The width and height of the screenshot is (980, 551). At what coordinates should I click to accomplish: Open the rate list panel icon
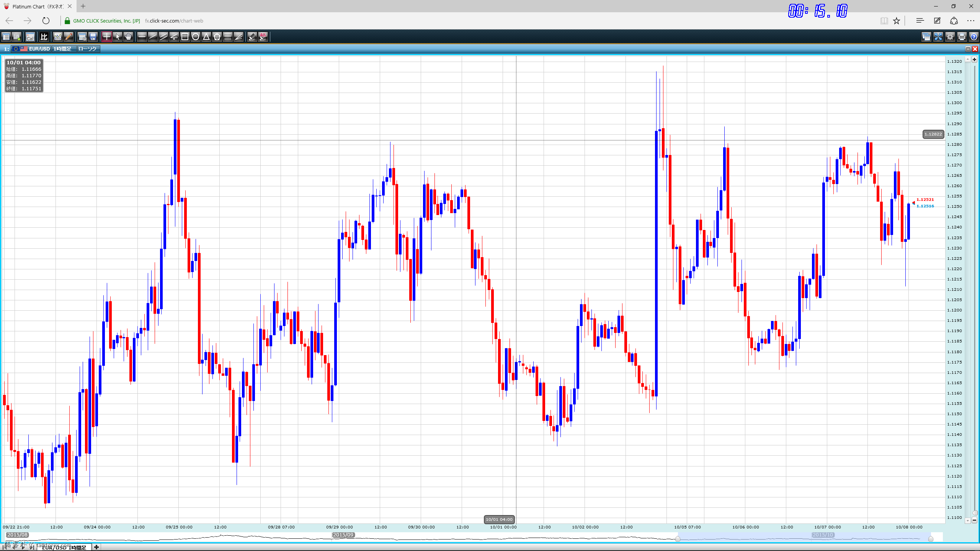coord(6,37)
